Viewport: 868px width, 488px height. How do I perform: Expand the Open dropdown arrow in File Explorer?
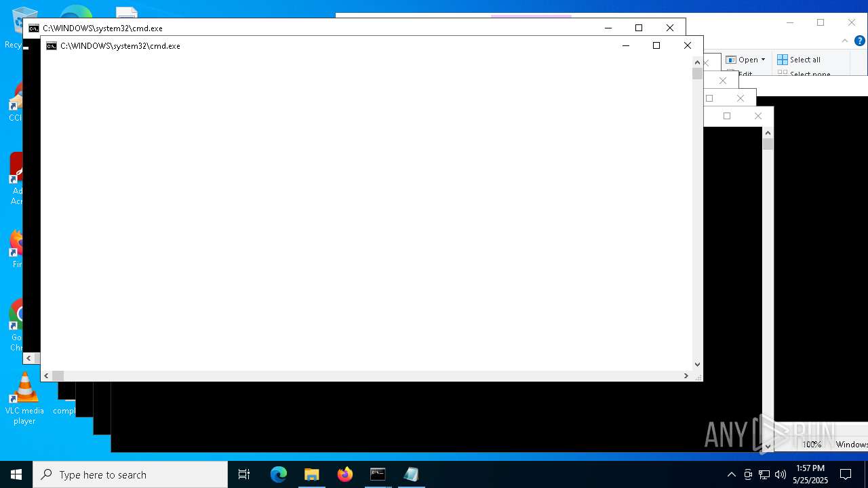point(763,60)
